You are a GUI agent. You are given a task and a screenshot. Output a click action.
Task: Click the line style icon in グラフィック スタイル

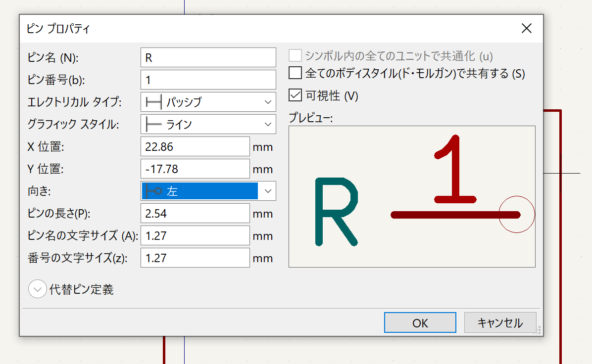pos(153,124)
